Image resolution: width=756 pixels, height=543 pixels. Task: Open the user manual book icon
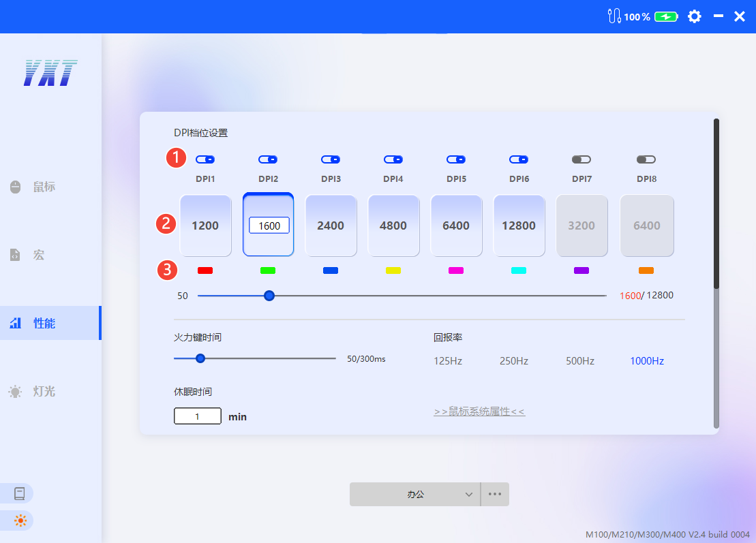20,493
